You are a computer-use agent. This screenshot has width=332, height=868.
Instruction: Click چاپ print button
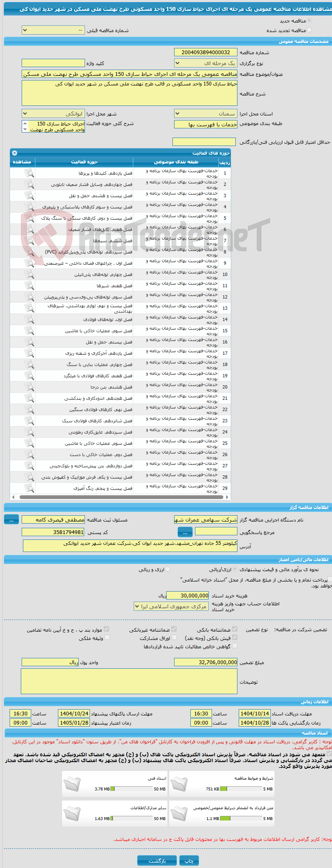[x=189, y=861]
